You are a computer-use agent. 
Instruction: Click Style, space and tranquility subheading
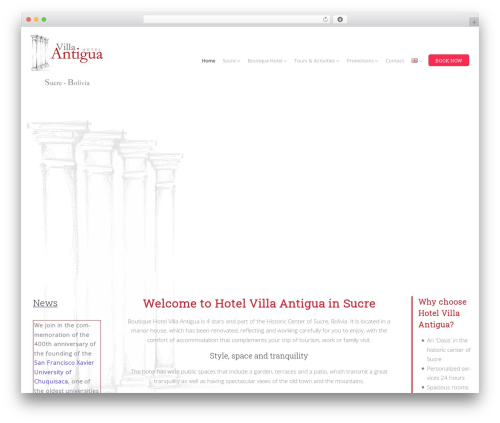pyautogui.click(x=259, y=356)
